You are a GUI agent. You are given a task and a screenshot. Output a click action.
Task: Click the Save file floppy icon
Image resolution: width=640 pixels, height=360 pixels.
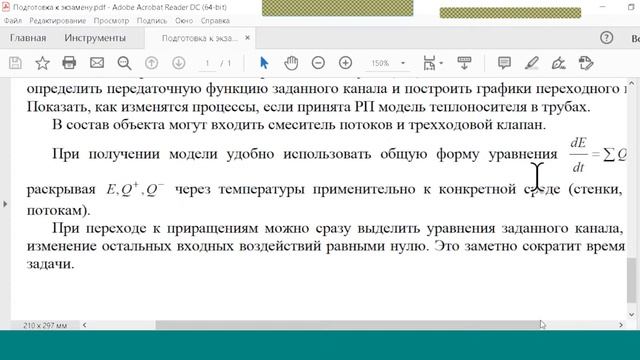[16, 63]
